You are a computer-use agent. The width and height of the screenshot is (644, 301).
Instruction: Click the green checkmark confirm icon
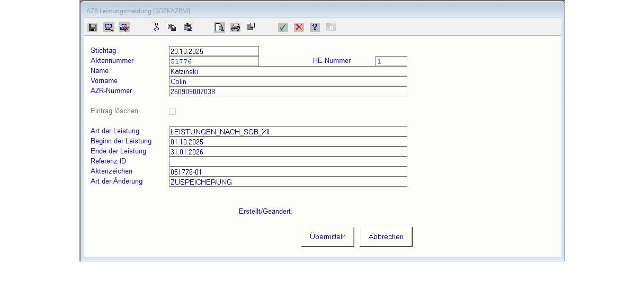click(283, 27)
